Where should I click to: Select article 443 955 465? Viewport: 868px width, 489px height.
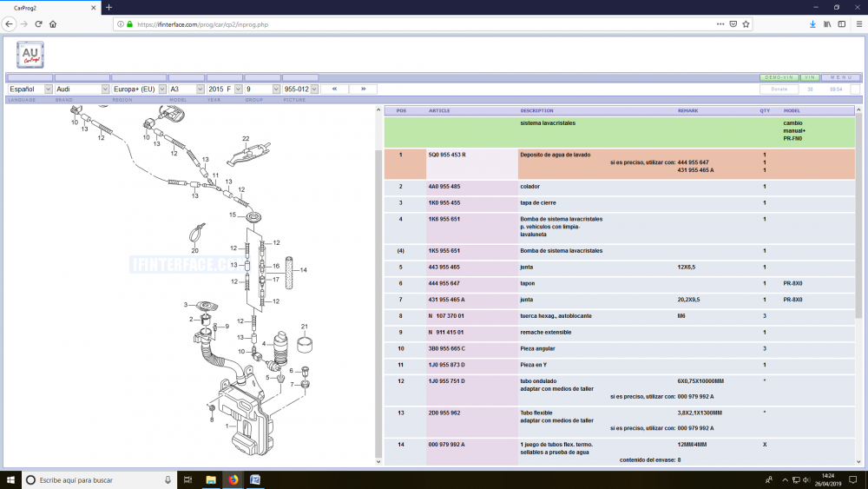coord(444,267)
